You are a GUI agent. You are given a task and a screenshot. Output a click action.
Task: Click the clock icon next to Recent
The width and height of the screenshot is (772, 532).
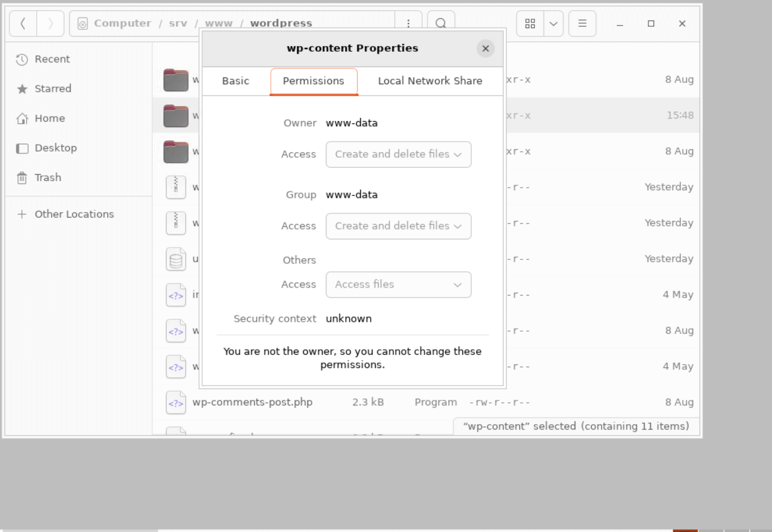22,59
